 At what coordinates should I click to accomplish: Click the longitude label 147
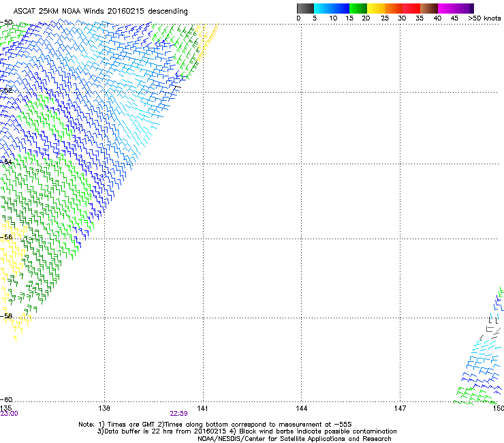400,408
